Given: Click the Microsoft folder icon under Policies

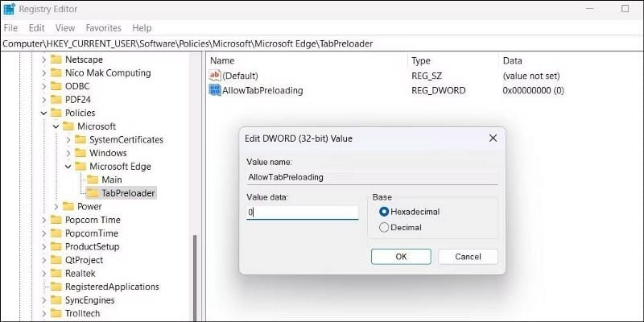Looking at the screenshot, I should click(x=68, y=126).
